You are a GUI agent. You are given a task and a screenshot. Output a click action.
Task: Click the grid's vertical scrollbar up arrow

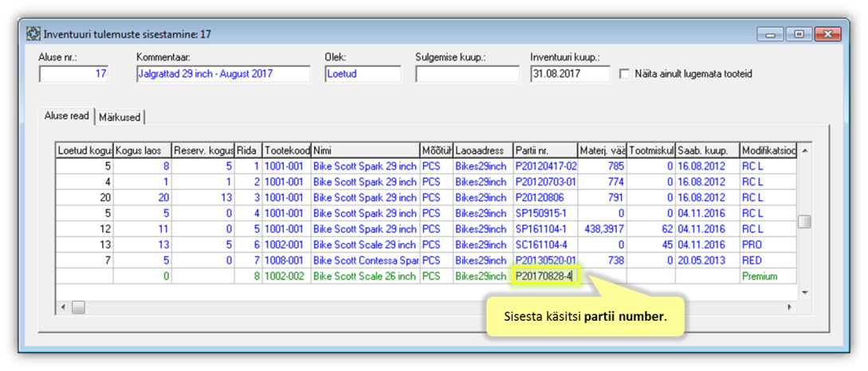coord(804,150)
